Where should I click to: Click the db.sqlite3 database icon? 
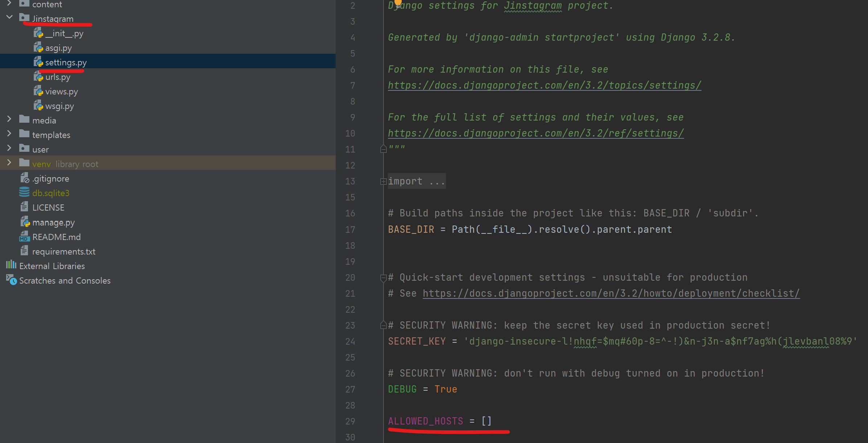coord(24,192)
